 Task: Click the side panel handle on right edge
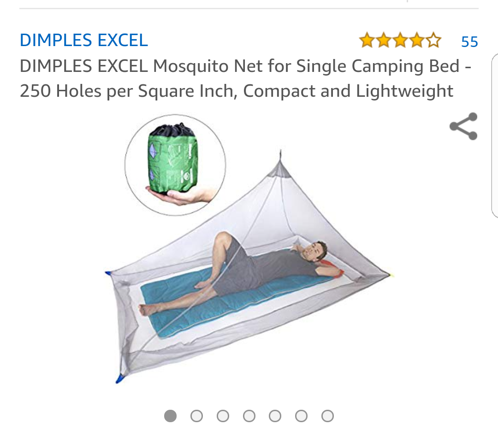pos(494,136)
